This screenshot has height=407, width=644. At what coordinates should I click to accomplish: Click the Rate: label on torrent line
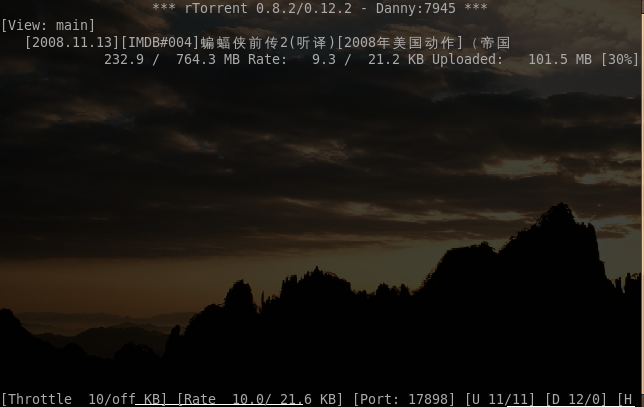point(267,60)
